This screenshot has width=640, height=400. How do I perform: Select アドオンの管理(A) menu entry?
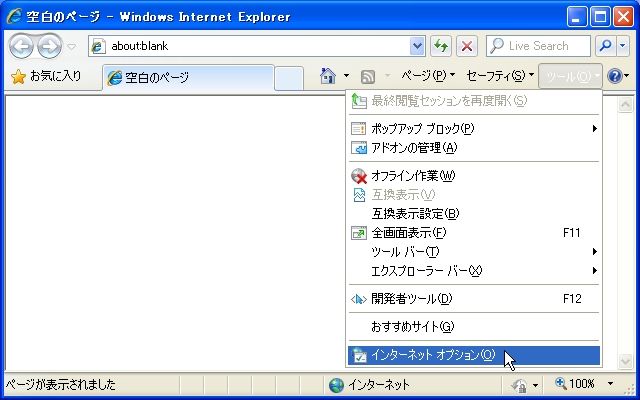pos(474,148)
